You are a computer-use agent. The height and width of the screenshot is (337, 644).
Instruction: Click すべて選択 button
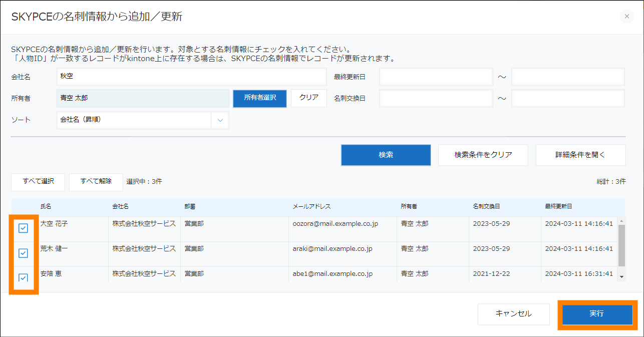point(38,182)
